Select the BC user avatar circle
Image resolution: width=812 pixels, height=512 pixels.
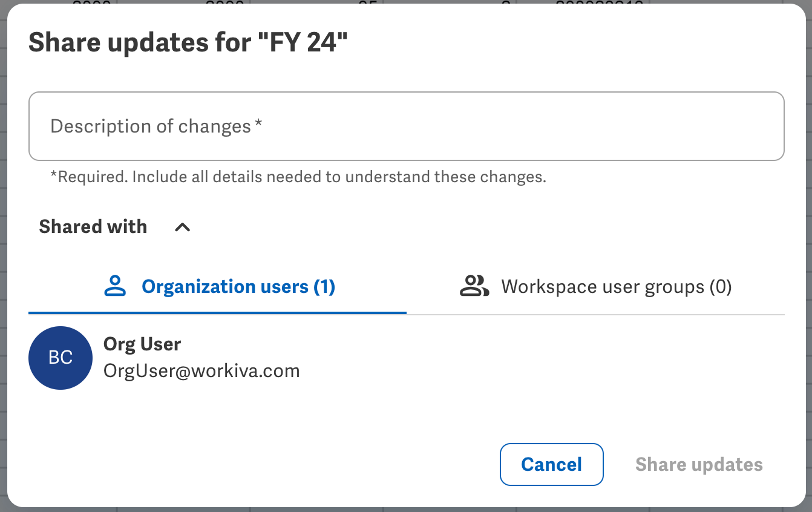click(x=60, y=358)
